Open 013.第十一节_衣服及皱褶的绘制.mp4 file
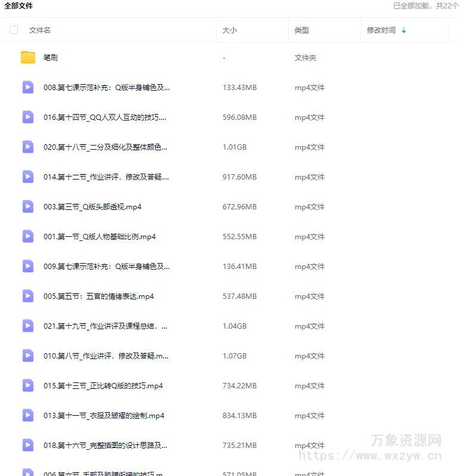Viewport: 460px width, 476px height. 104,416
